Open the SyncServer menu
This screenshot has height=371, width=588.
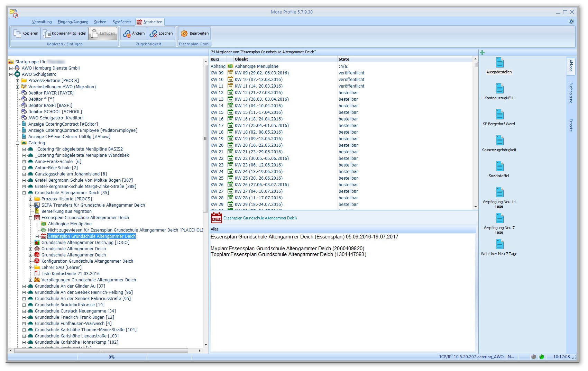[x=122, y=22]
